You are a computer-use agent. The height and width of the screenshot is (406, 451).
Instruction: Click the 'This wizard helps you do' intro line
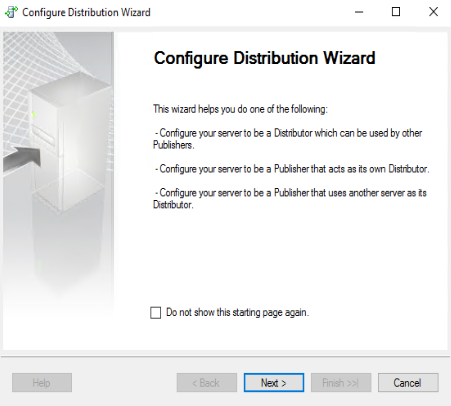point(240,109)
